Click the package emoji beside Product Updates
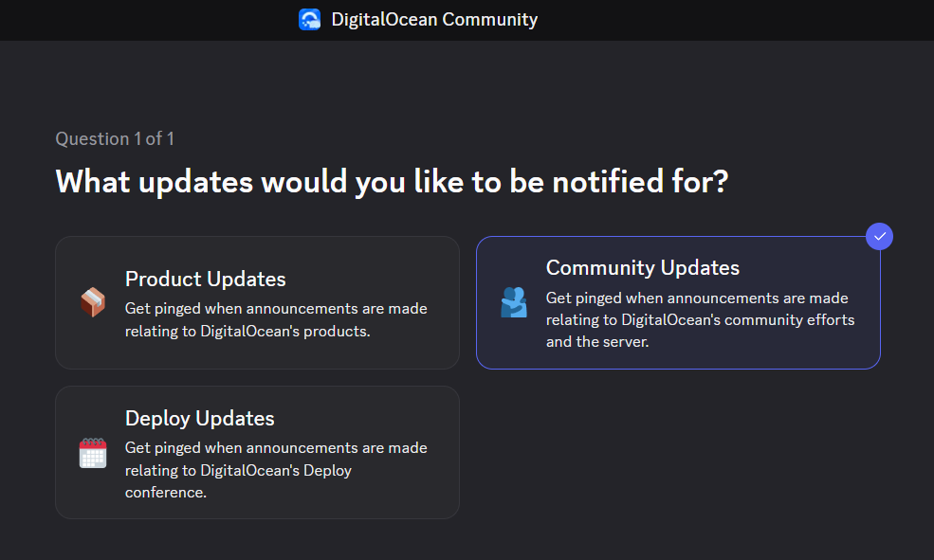 [93, 302]
